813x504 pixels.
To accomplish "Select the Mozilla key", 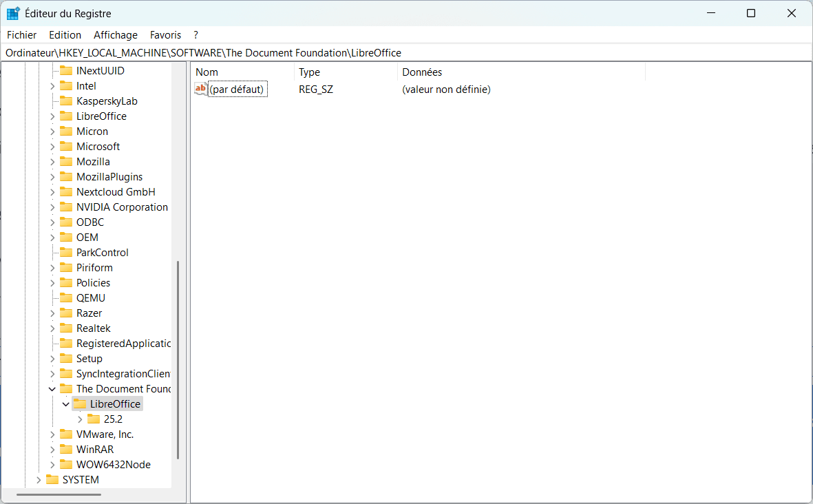I will (x=94, y=162).
